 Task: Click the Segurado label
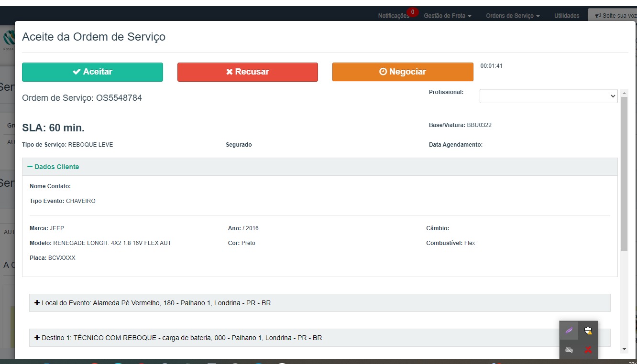(x=239, y=145)
